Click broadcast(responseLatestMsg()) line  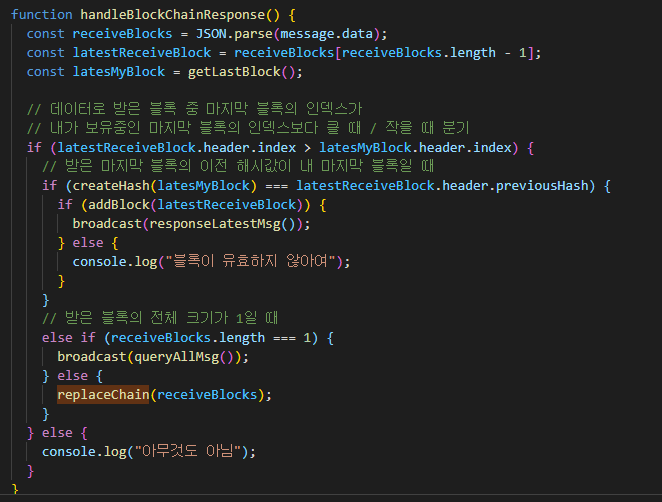click(x=192, y=224)
